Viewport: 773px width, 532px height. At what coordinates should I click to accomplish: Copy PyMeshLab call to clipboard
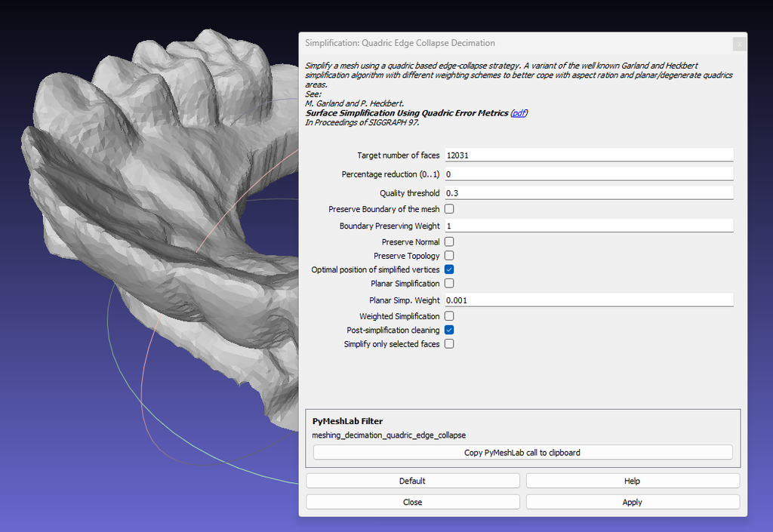pyautogui.click(x=522, y=452)
